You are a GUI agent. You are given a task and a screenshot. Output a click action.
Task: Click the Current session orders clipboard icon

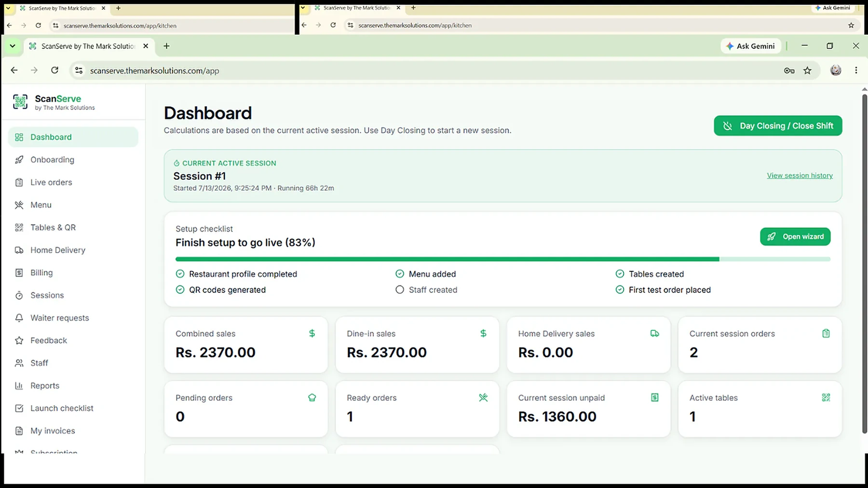[826, 333]
